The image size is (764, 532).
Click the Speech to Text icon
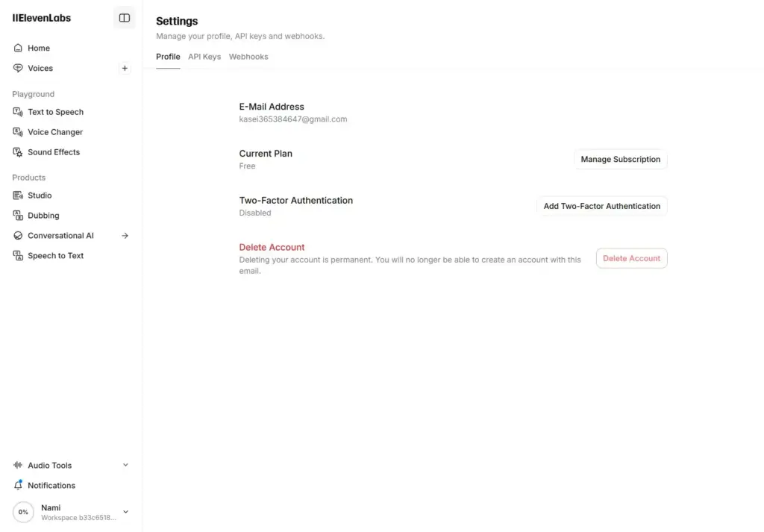18,256
